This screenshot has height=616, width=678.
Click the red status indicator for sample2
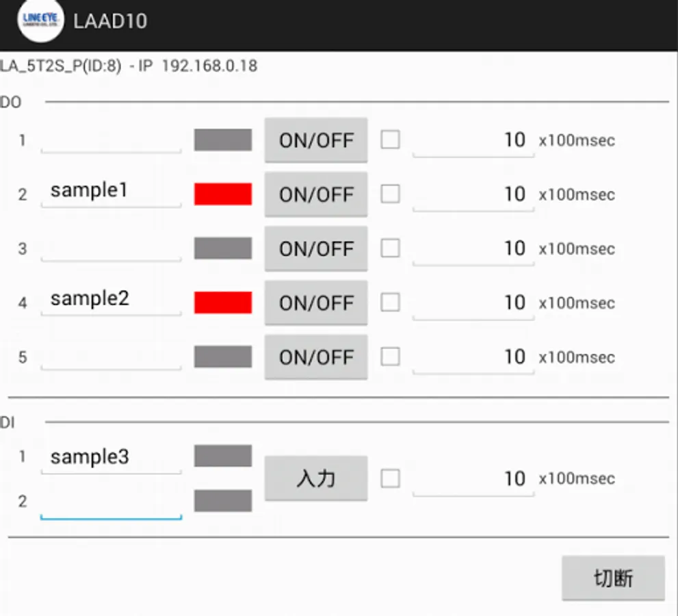[x=223, y=303]
